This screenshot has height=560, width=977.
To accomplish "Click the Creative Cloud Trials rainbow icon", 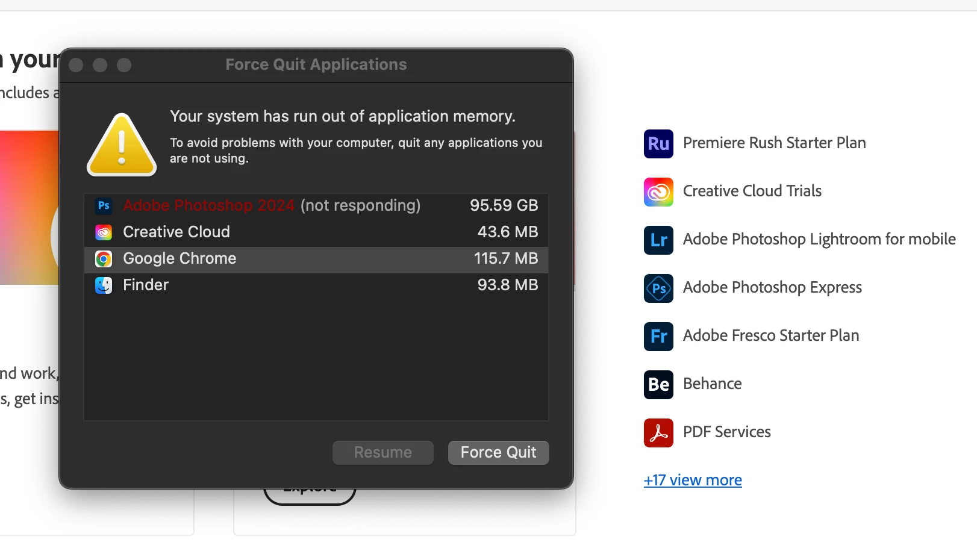I will 658,192.
